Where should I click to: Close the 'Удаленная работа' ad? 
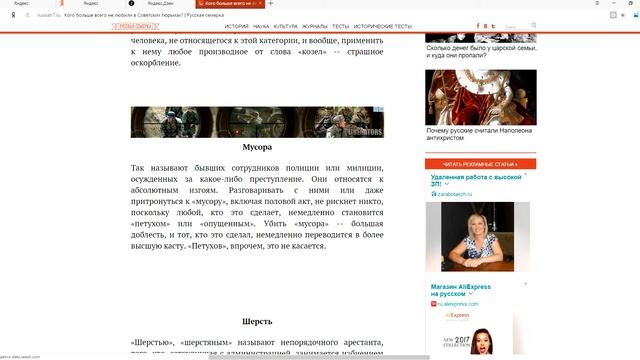[526, 174]
